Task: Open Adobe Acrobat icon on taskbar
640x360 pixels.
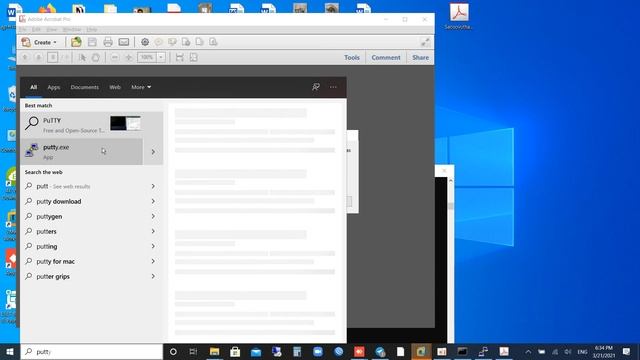Action: click(x=504, y=351)
